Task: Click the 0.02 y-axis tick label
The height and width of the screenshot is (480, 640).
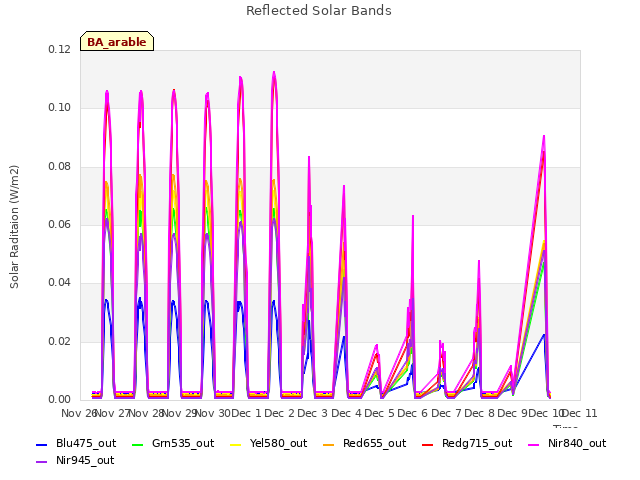Action: [60, 341]
